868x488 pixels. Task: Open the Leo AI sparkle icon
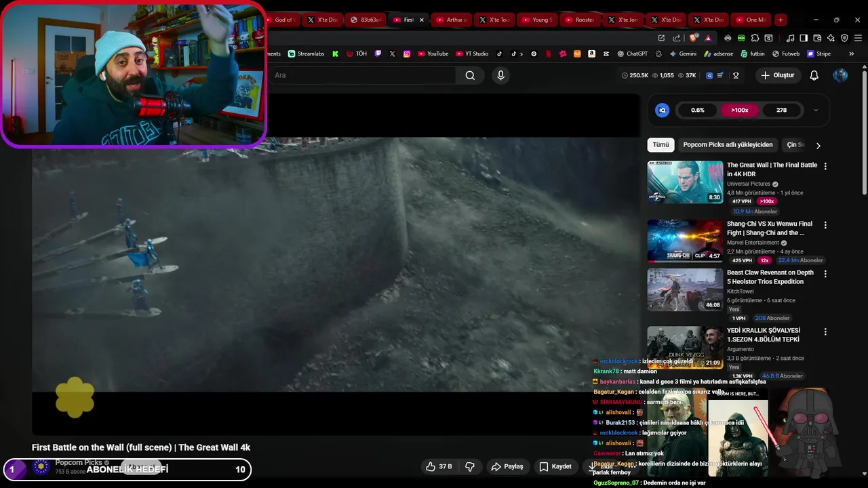tap(831, 38)
